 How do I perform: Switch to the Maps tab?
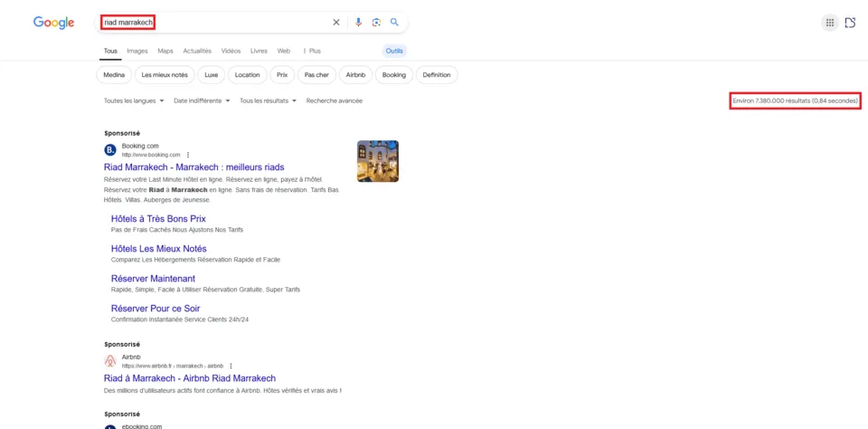pyautogui.click(x=165, y=51)
